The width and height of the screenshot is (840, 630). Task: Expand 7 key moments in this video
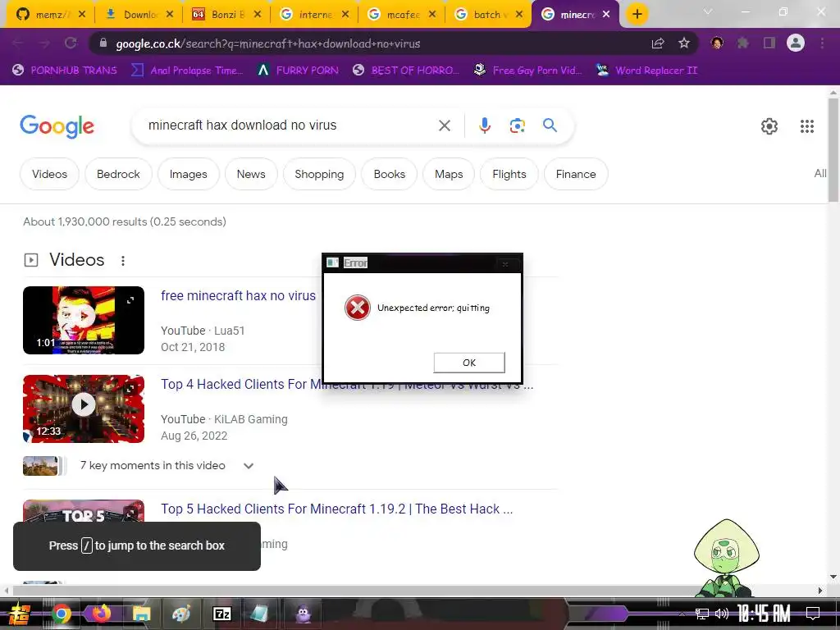click(248, 466)
